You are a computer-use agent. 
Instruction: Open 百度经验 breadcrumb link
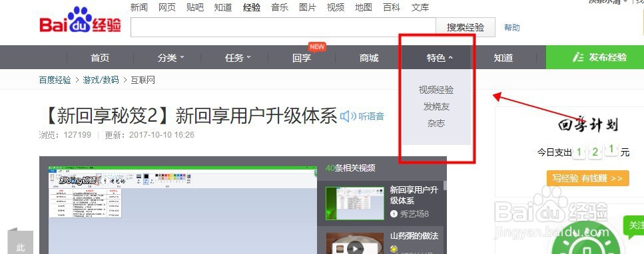pos(55,80)
